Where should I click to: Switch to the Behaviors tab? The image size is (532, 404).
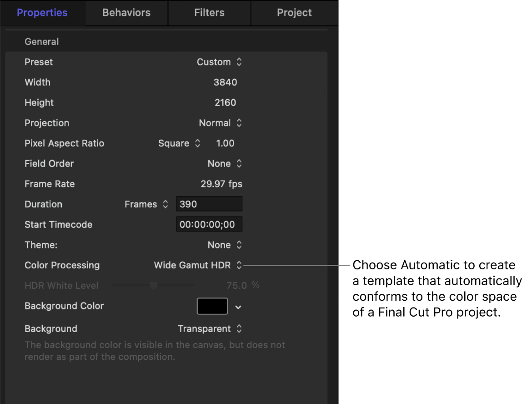[126, 13]
